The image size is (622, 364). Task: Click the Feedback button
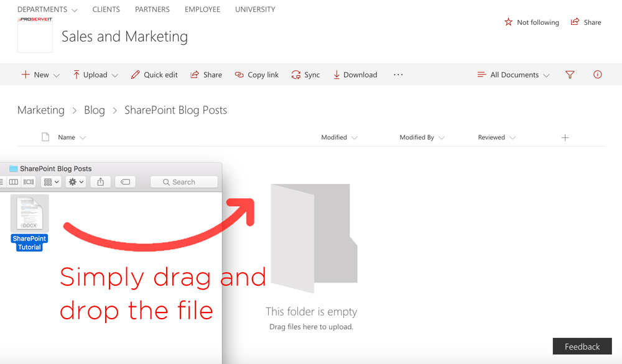pyautogui.click(x=582, y=346)
